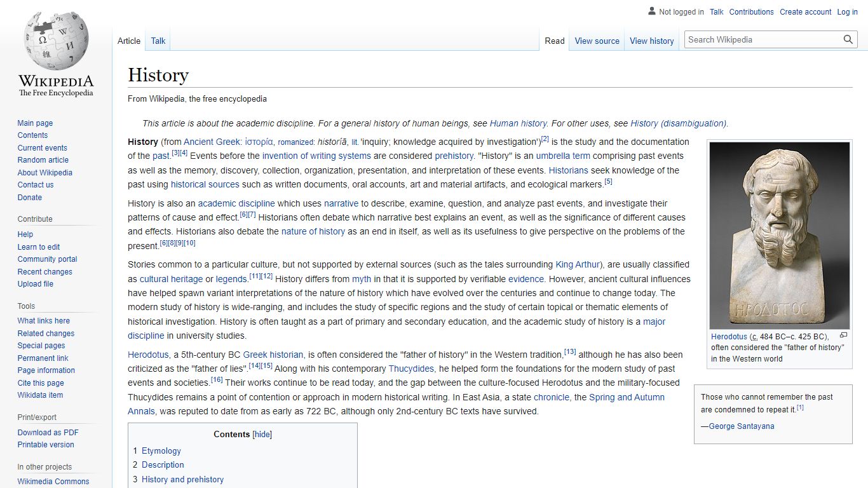This screenshot has height=488, width=868.
Task: Open the Thucydides link
Action: (x=412, y=369)
